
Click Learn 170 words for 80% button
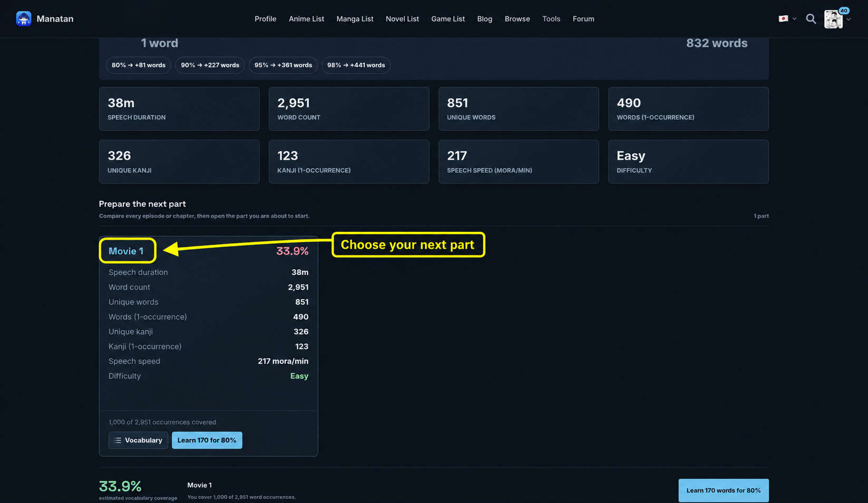click(723, 490)
